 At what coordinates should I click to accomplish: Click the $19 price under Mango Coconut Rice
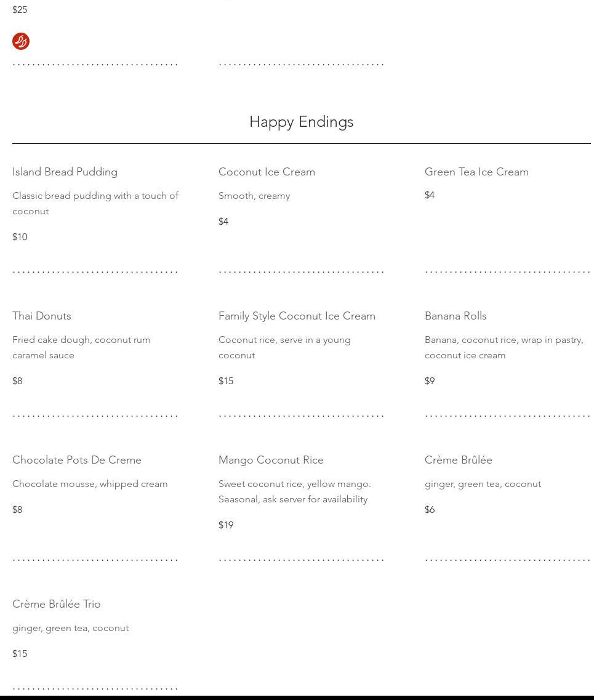(226, 525)
